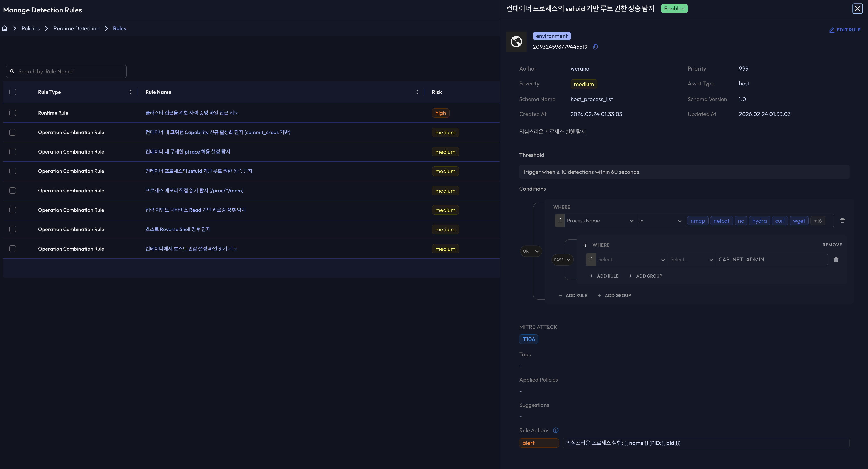Open the 호스트 Reverse Shell rule link
The image size is (868, 469).
pos(178,229)
